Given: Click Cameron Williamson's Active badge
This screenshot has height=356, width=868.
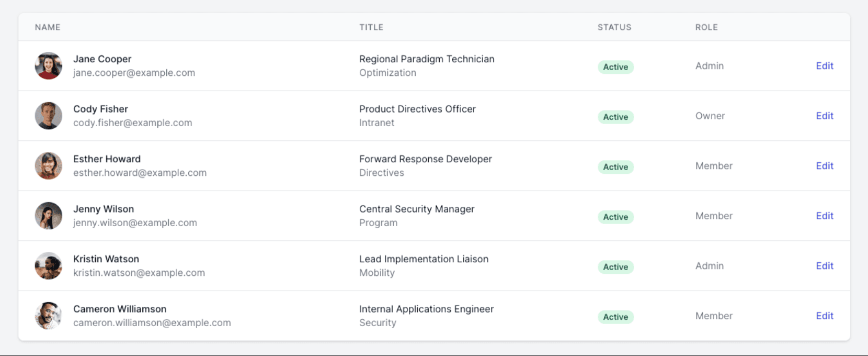Looking at the screenshot, I should 615,317.
